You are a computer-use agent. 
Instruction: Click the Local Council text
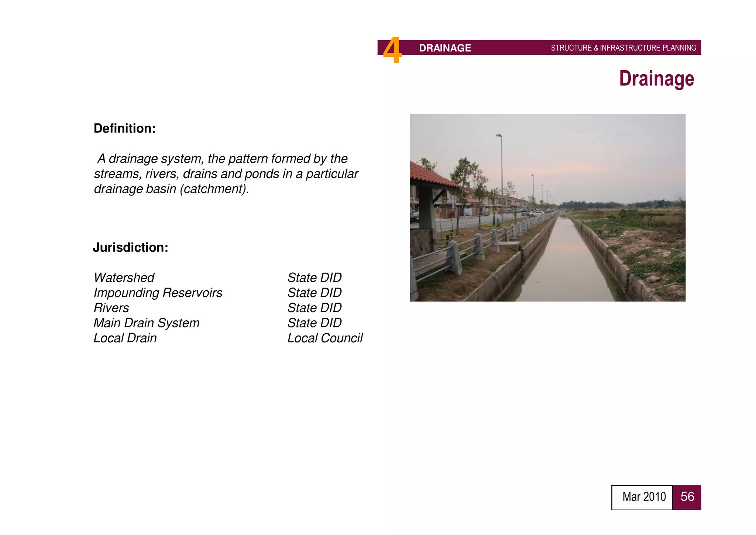pyautogui.click(x=325, y=338)
